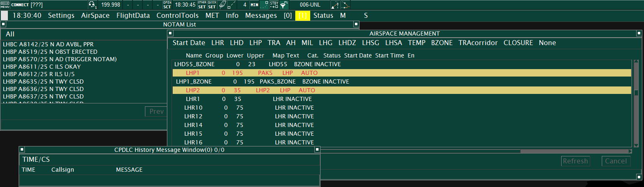Open the NOTAM 'All' filter dropdown

coord(10,34)
